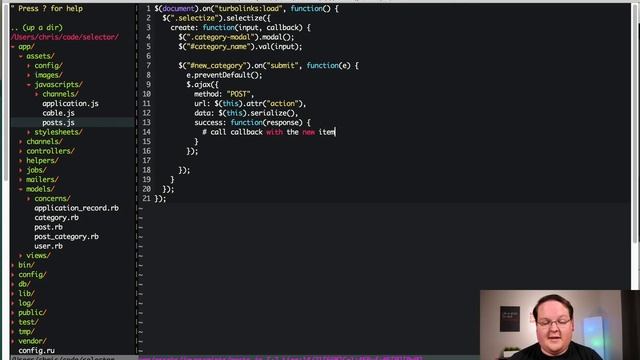
Task: Click line number 21 in the gutter
Action: pos(147,199)
